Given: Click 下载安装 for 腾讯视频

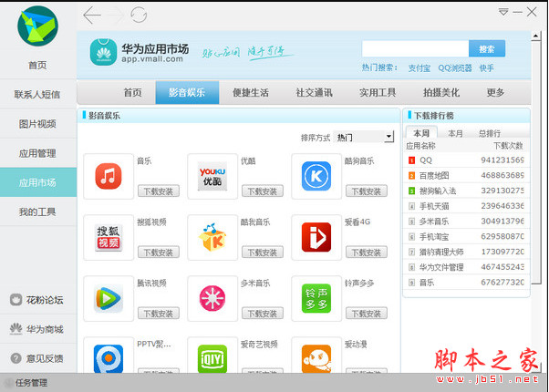Looking at the screenshot, I should (x=159, y=314).
